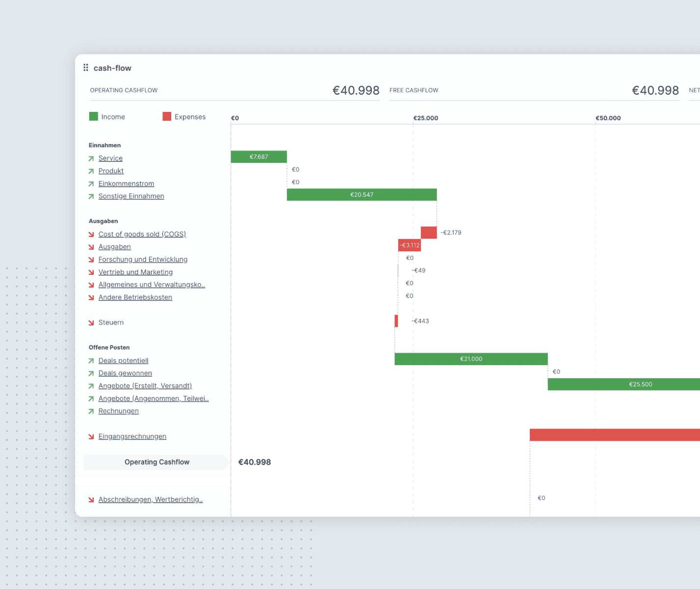Toggle the red Expenses legend swatch

pos(167,116)
